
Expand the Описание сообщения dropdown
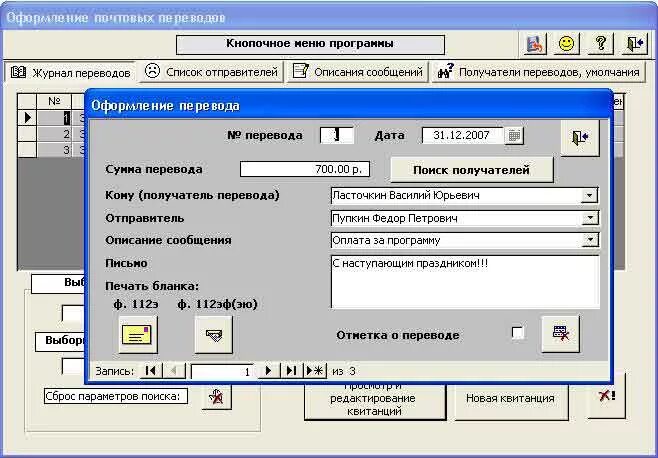tap(590, 240)
